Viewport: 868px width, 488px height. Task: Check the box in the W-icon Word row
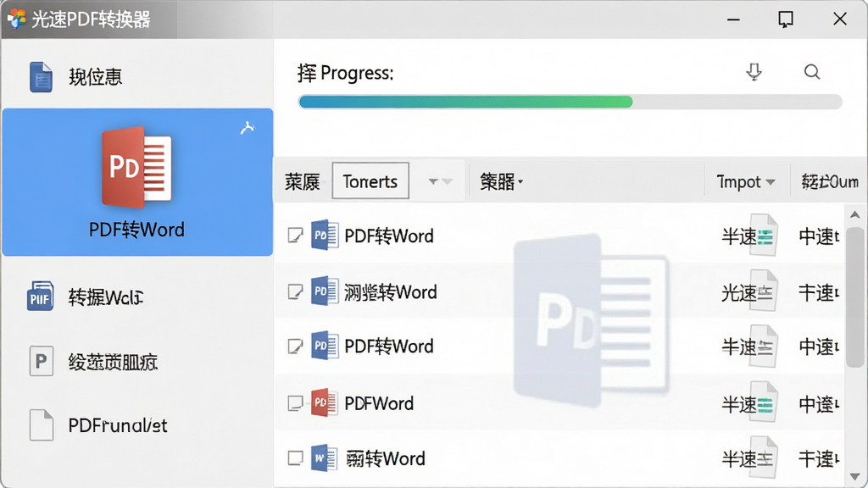pyautogui.click(x=296, y=458)
